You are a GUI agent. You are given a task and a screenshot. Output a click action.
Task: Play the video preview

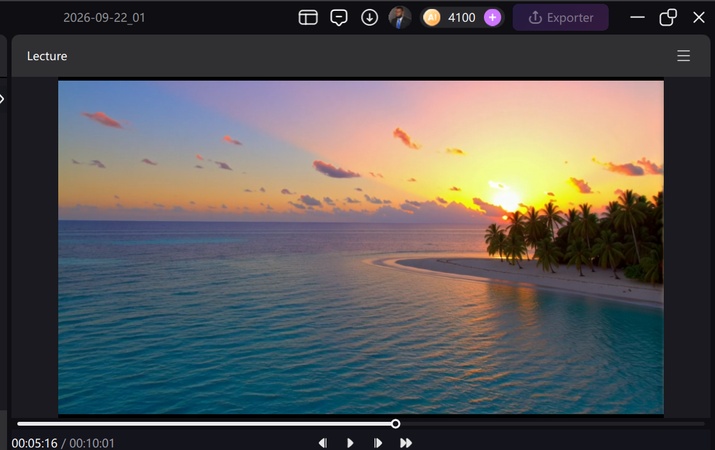click(x=350, y=443)
